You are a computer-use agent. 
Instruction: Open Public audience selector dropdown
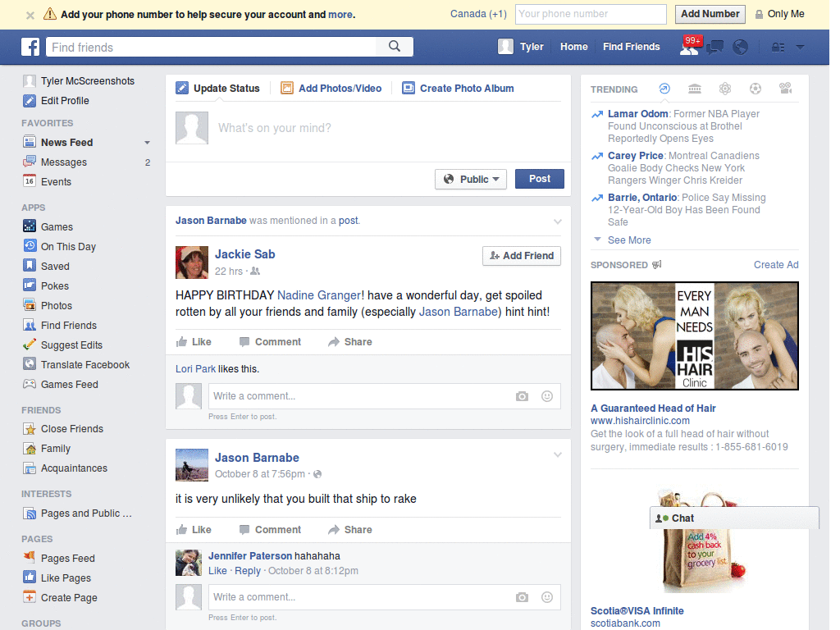(x=471, y=179)
